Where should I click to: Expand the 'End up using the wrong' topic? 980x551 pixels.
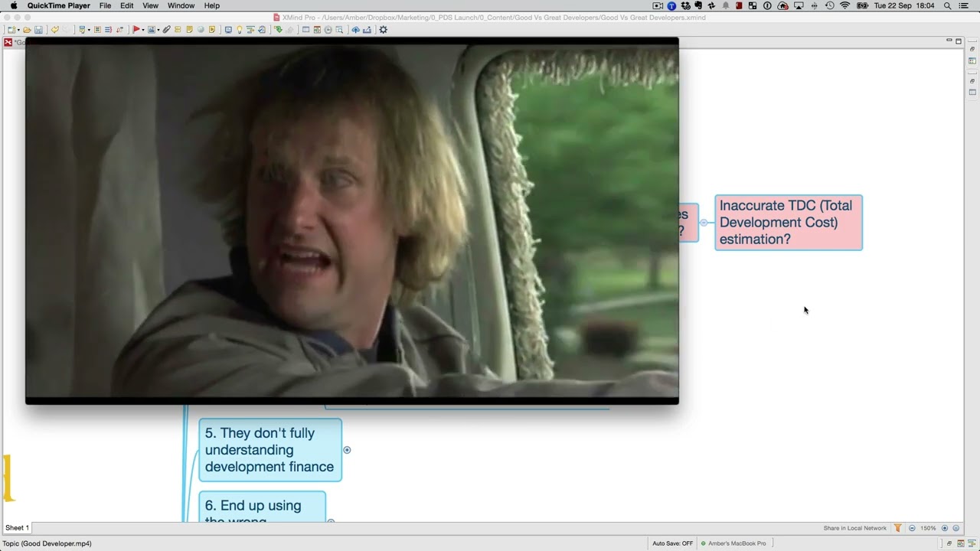point(331,520)
